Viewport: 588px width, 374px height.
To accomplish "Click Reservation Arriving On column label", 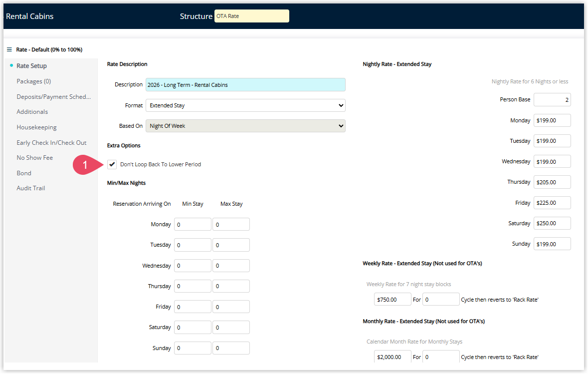I will pyautogui.click(x=142, y=204).
